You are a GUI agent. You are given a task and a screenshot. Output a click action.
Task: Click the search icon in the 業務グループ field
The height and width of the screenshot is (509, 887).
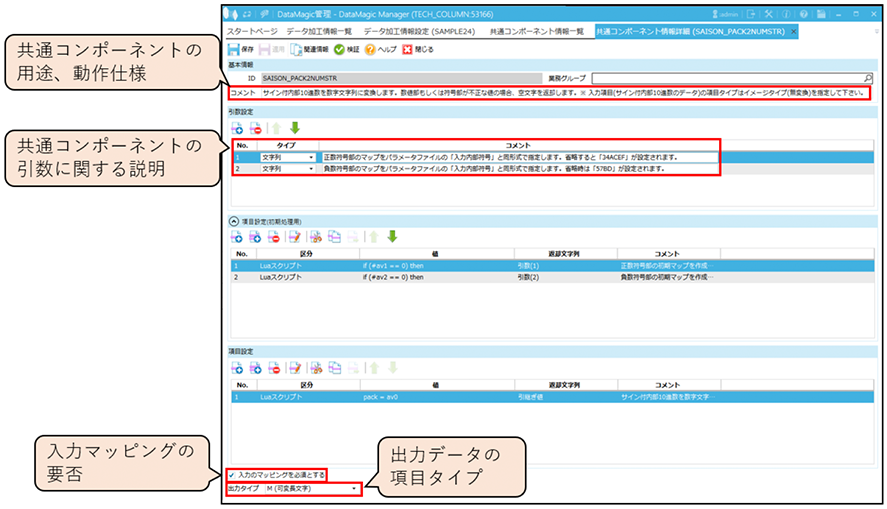pos(868,76)
